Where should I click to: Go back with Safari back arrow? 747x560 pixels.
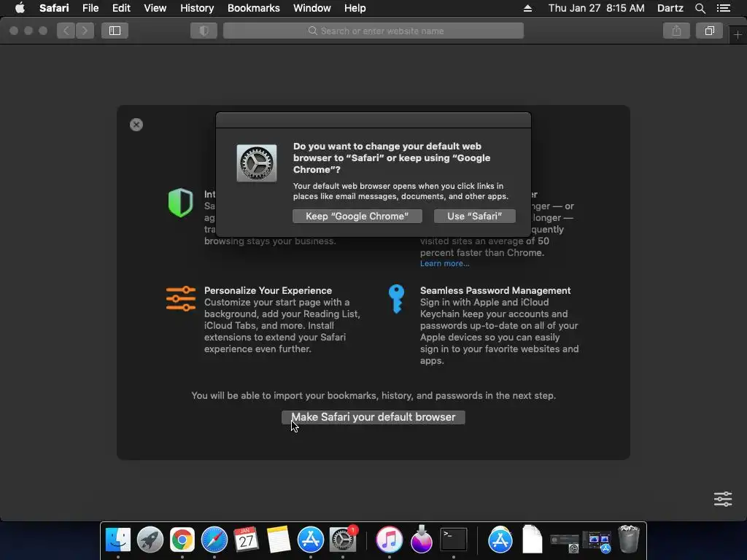pyautogui.click(x=66, y=31)
